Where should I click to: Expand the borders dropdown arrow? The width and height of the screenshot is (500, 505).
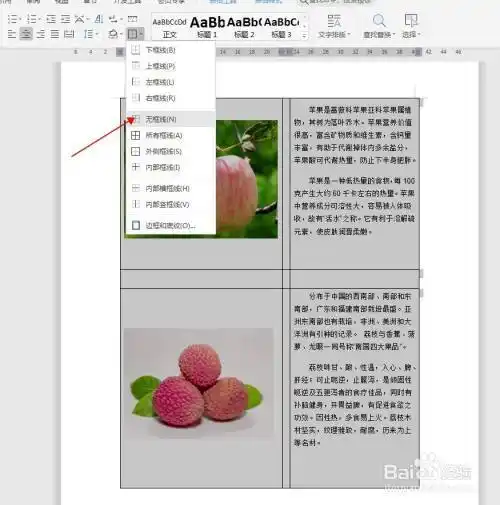(141, 34)
